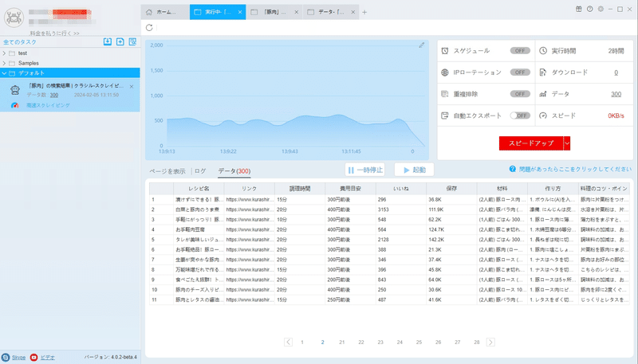Open the ページを表示 view tab

(167, 171)
